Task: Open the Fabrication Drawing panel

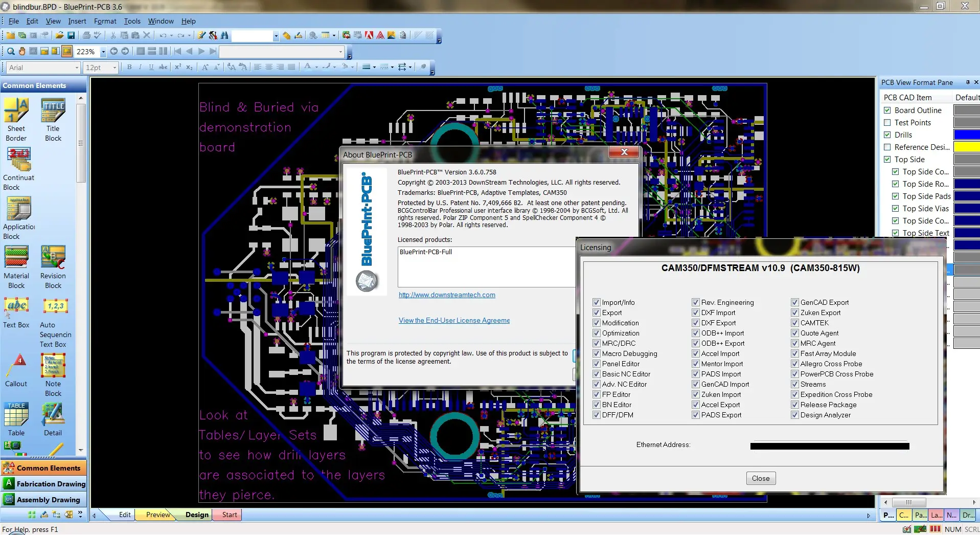Action: pyautogui.click(x=43, y=483)
